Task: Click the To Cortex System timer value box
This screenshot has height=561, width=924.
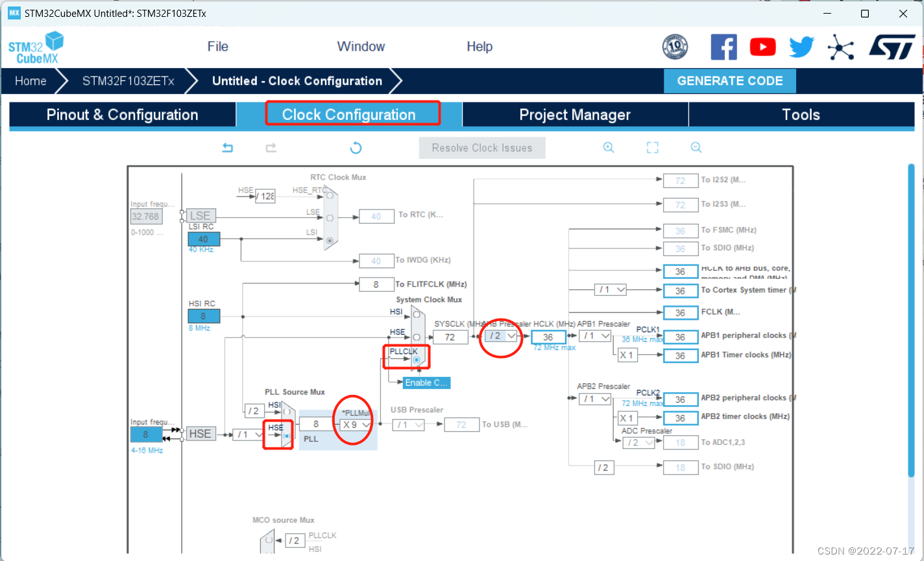Action: (680, 291)
